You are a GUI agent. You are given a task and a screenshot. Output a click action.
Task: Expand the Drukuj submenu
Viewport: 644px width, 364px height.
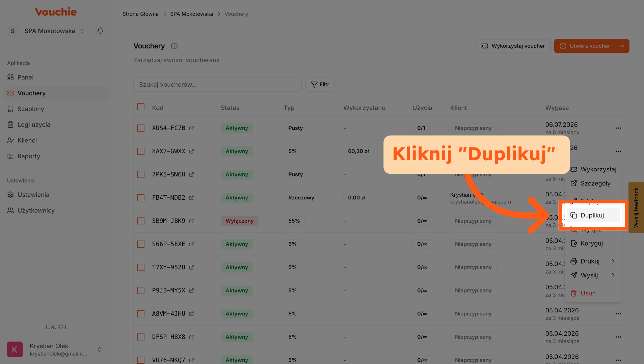(593, 261)
